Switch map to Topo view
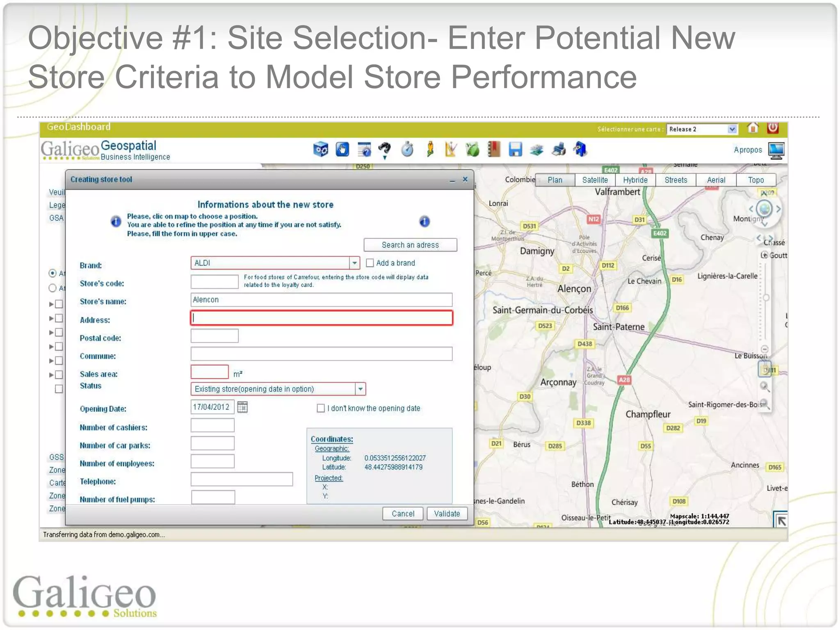This screenshot has width=840, height=630. click(x=756, y=180)
